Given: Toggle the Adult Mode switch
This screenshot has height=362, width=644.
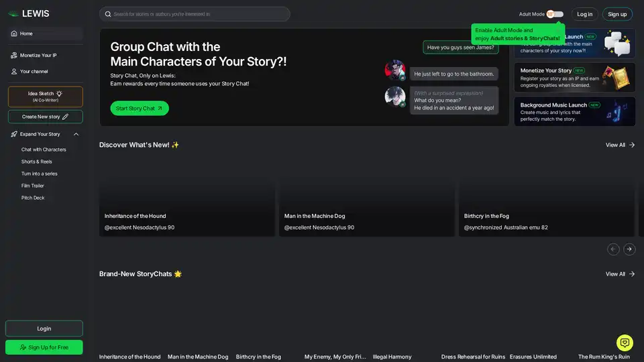Looking at the screenshot, I should point(555,14).
